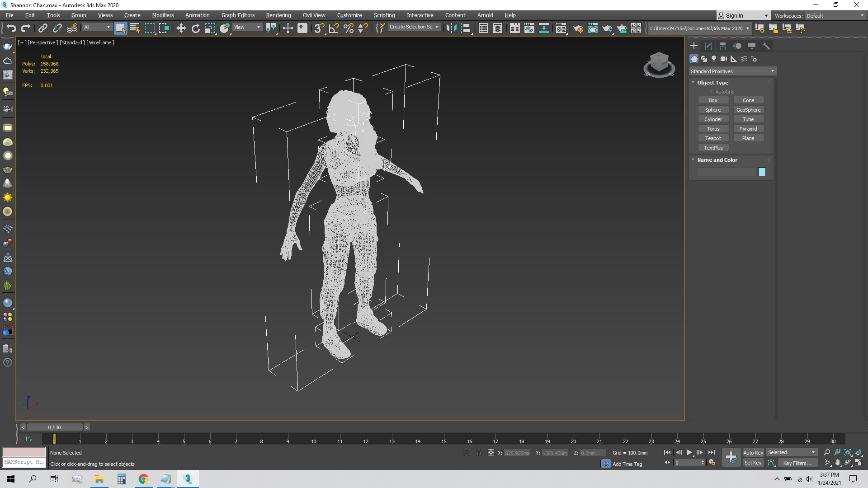
Task: Click the object name input field
Action: pyautogui.click(x=727, y=172)
